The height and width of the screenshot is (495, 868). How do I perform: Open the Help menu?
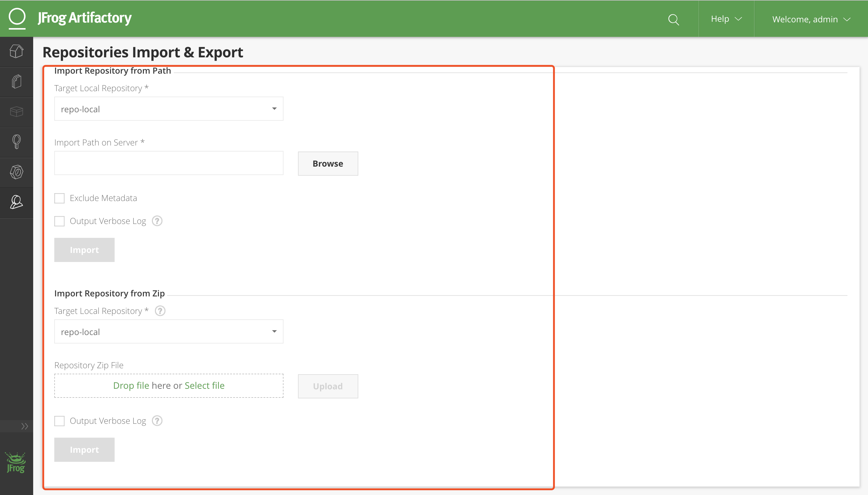[726, 19]
